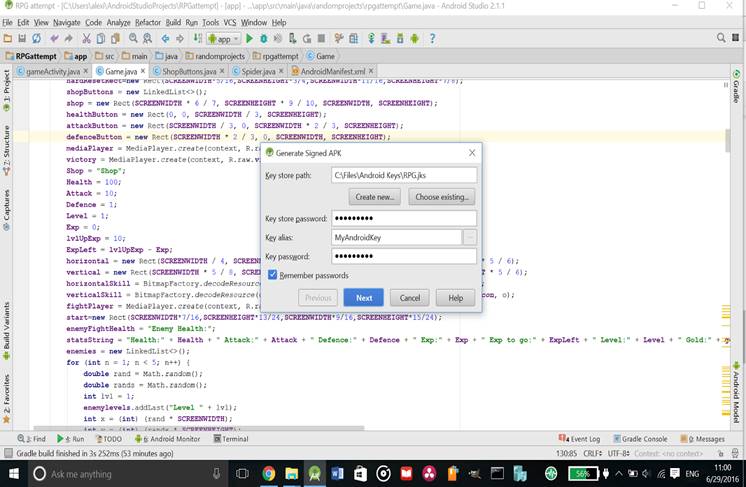Image resolution: width=746 pixels, height=487 pixels.
Task: Click the Help button in dialog
Action: click(455, 298)
